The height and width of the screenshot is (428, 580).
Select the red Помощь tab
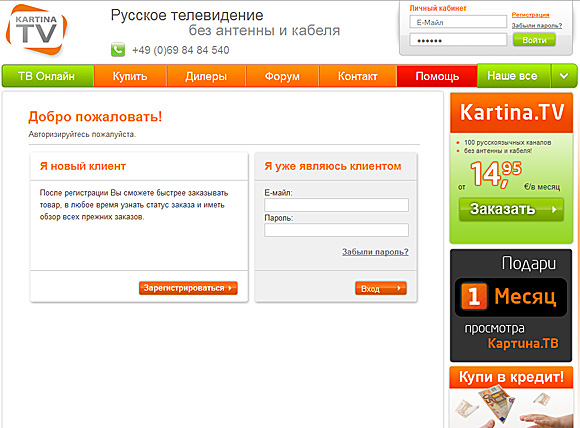pos(437,76)
